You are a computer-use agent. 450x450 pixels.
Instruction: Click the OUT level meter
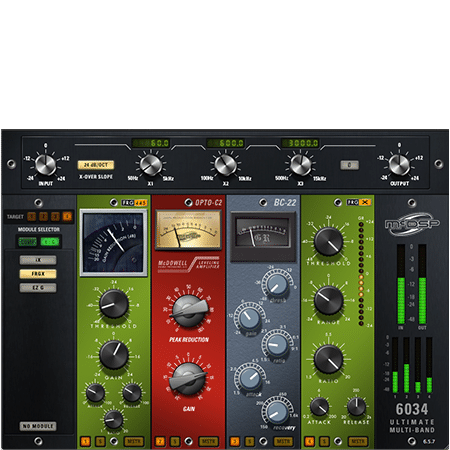pos(422,284)
